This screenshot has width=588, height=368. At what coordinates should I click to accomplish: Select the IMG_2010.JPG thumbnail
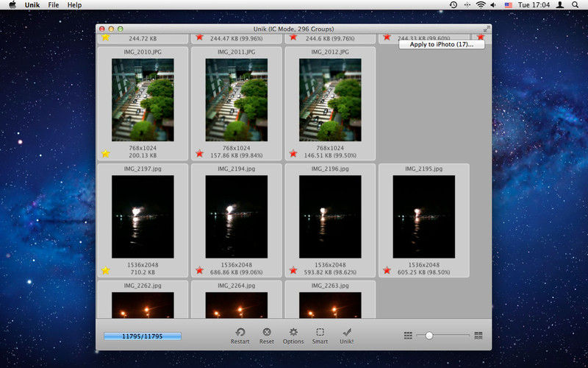pyautogui.click(x=143, y=100)
